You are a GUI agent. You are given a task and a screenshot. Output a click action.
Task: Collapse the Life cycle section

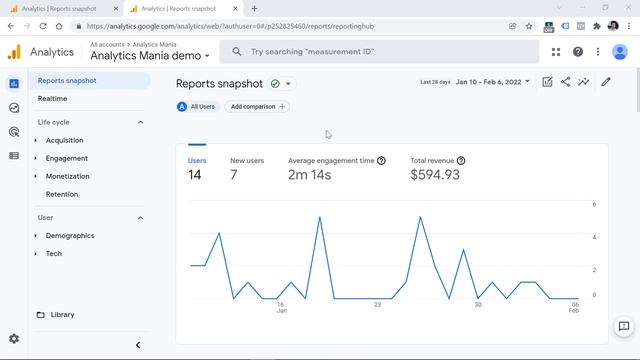click(x=140, y=122)
